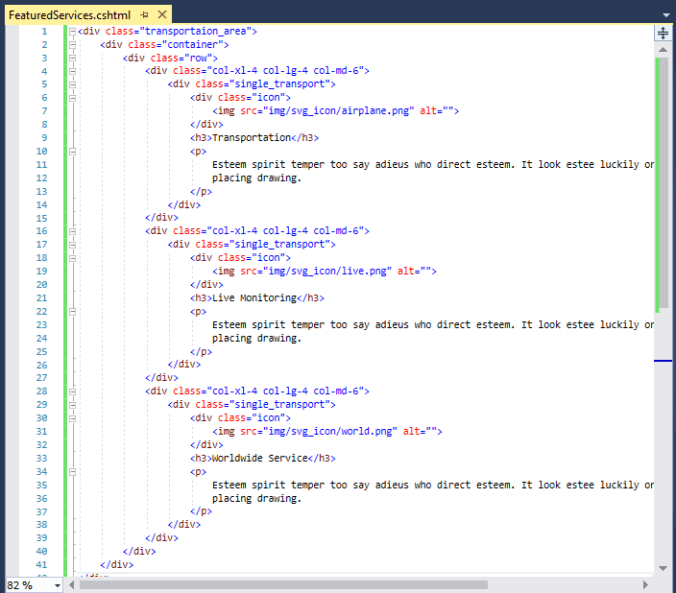Screen dimensions: 676x593
Task: Click the vertical scrollbar track
Action: click(661, 450)
